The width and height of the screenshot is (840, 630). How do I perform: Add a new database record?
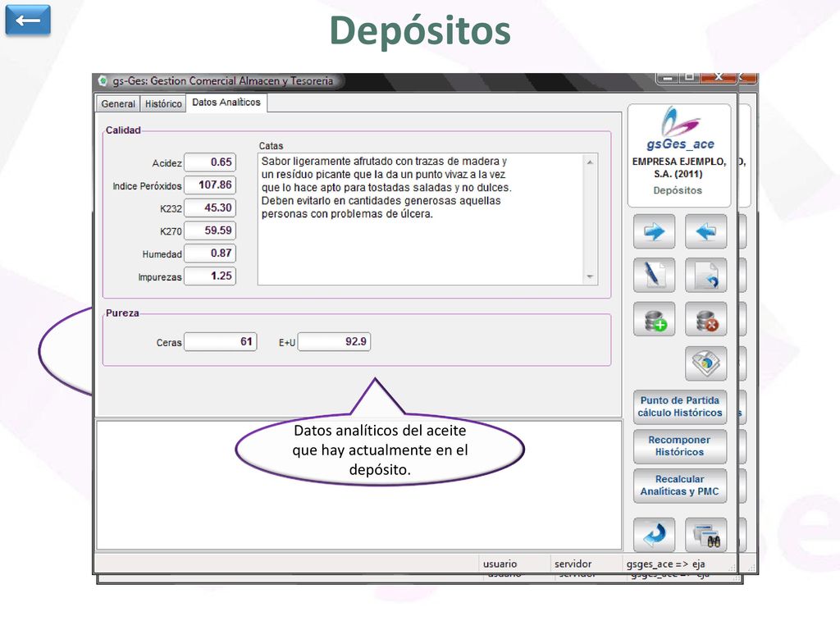654,319
